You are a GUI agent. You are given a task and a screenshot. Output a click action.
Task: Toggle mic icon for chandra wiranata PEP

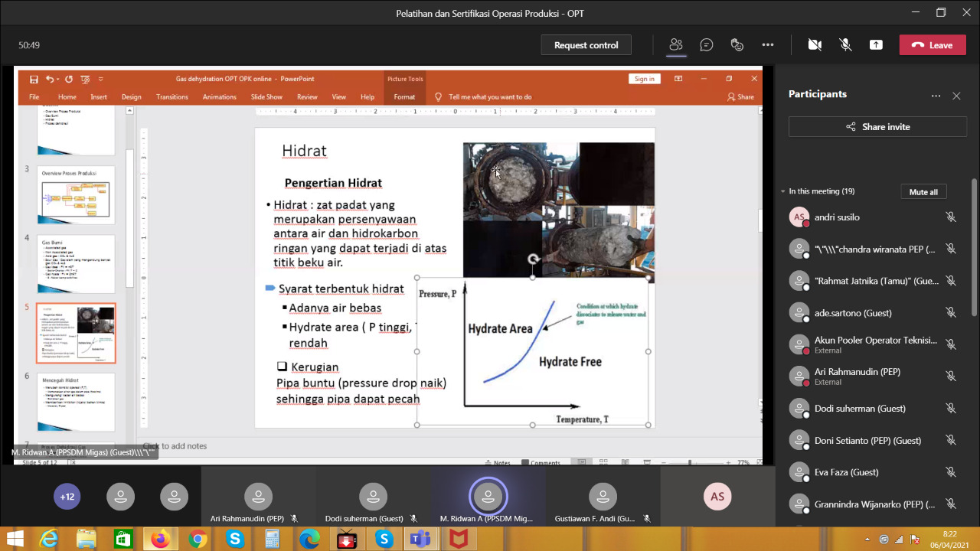(951, 249)
